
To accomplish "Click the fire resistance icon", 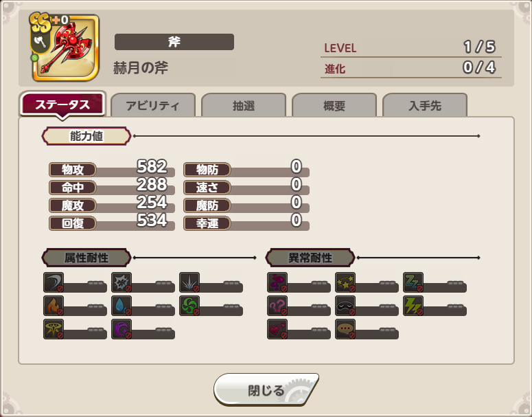I will (54, 306).
